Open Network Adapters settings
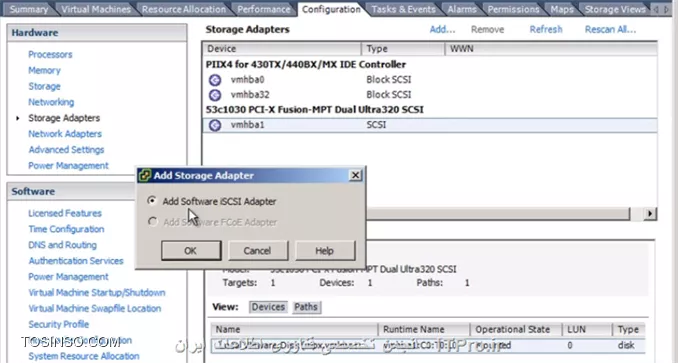This screenshot has width=678, height=363. [x=65, y=134]
